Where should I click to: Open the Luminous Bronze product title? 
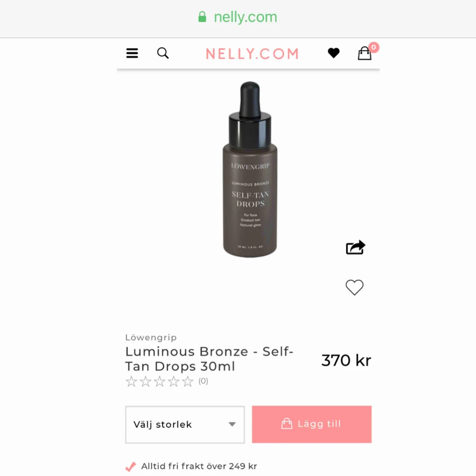(209, 359)
